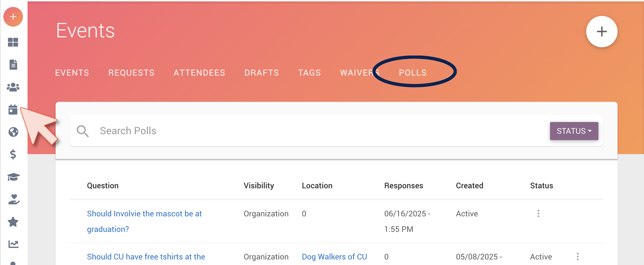Screen dimensions: 644x265
Task: Click the 05/08/2025 date cell
Action: pos(479,257)
